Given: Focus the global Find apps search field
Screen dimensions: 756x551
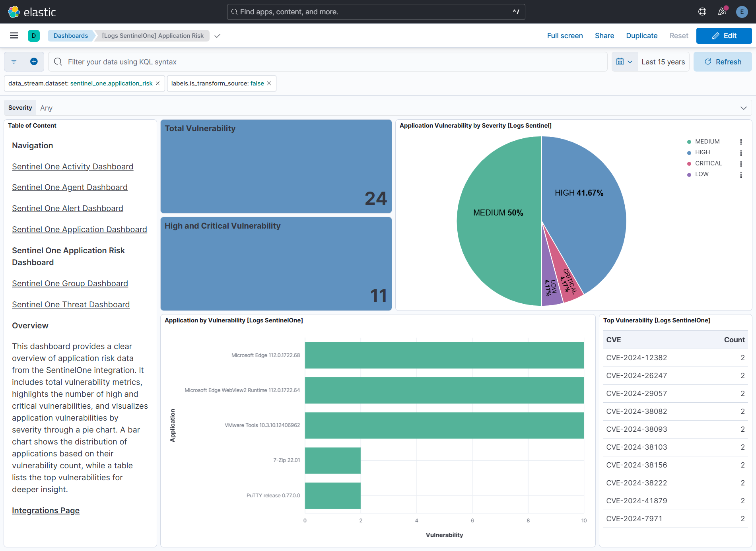Looking at the screenshot, I should coord(376,12).
